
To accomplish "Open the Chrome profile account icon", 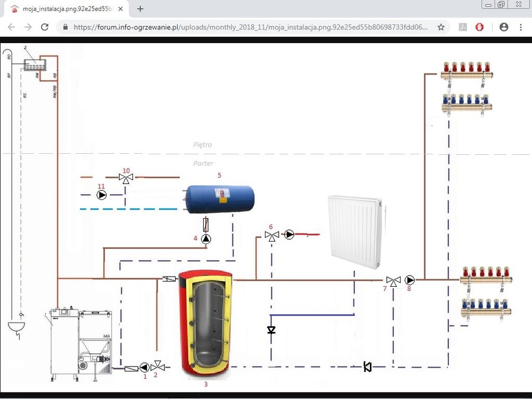I will point(504,27).
